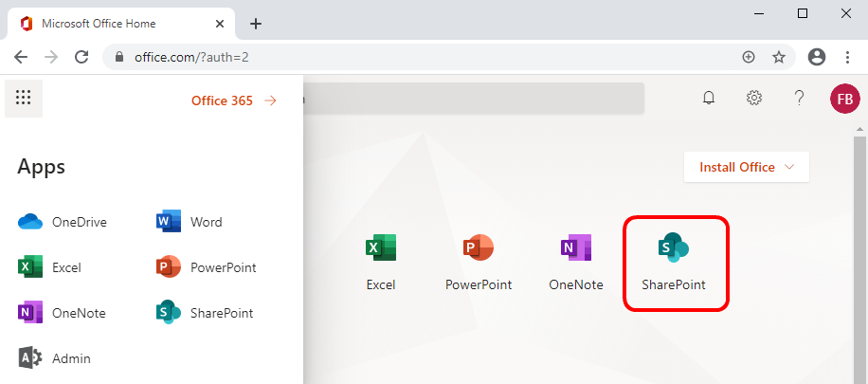View site info via the lock icon
Viewport: 868px width, 384px height.
(x=118, y=57)
